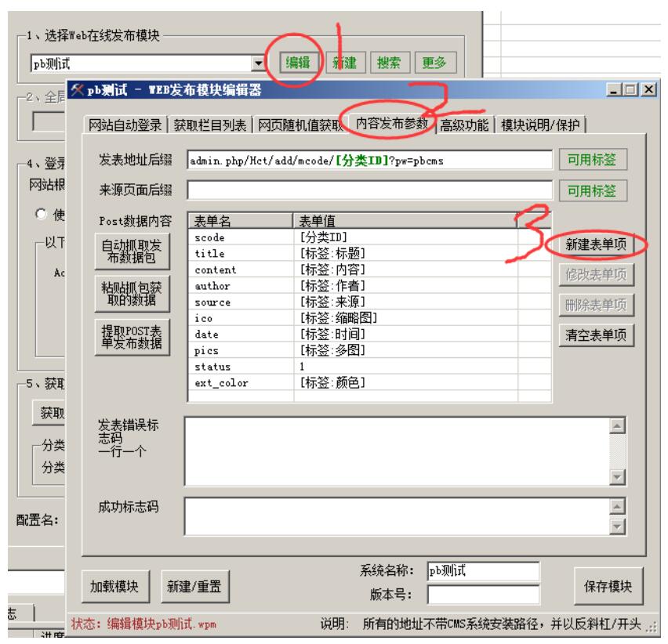Click the 自动抓取发布数据包 button
This screenshot has width=668, height=644.
coord(132,251)
